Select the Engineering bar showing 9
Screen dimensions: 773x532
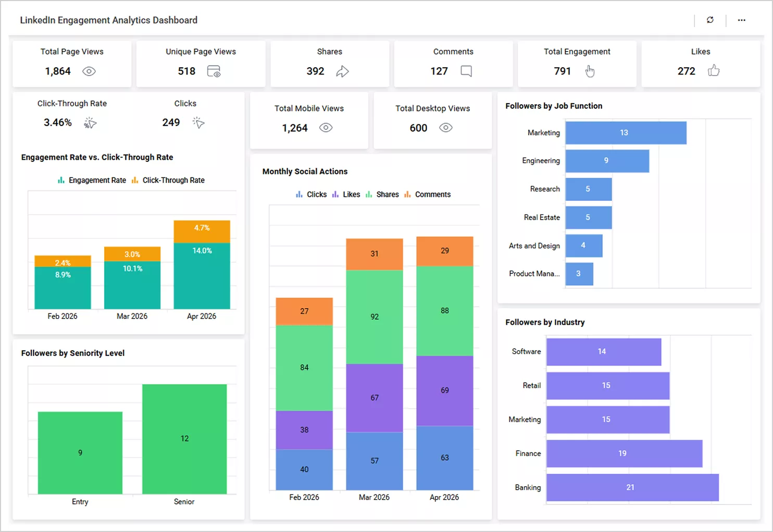[607, 161]
